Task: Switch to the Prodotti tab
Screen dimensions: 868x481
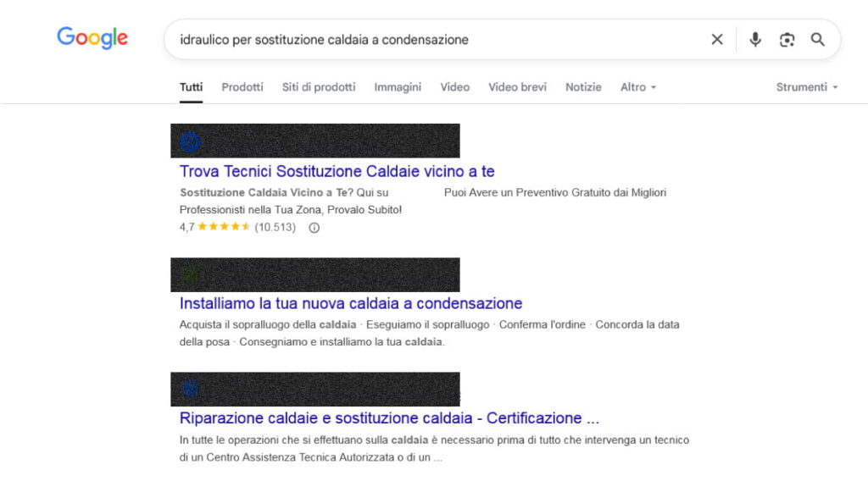Action: coord(242,87)
